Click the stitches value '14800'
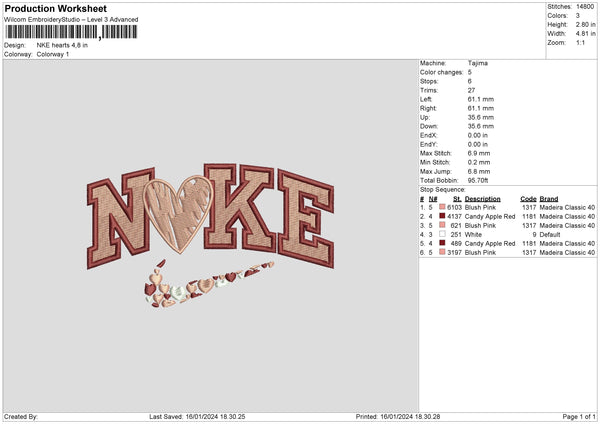 (x=585, y=7)
